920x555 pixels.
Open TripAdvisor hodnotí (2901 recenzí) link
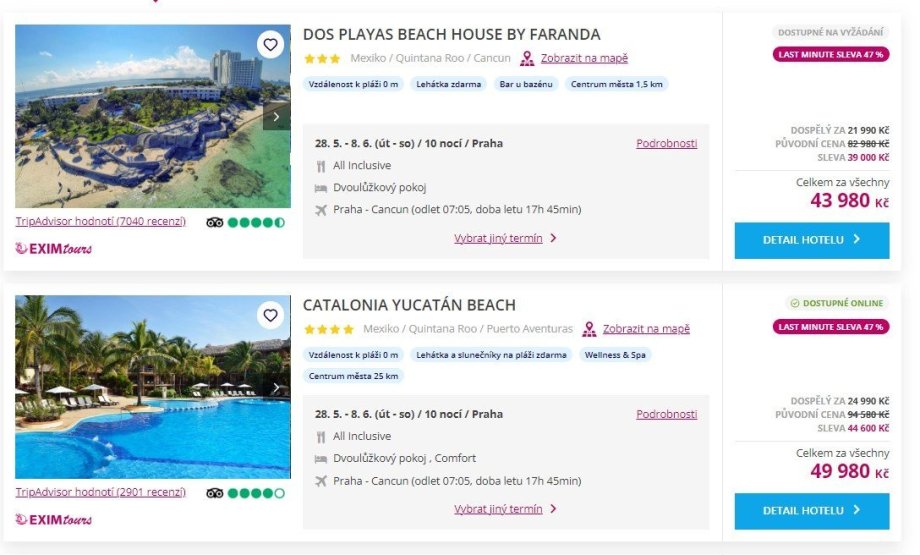tap(101, 492)
